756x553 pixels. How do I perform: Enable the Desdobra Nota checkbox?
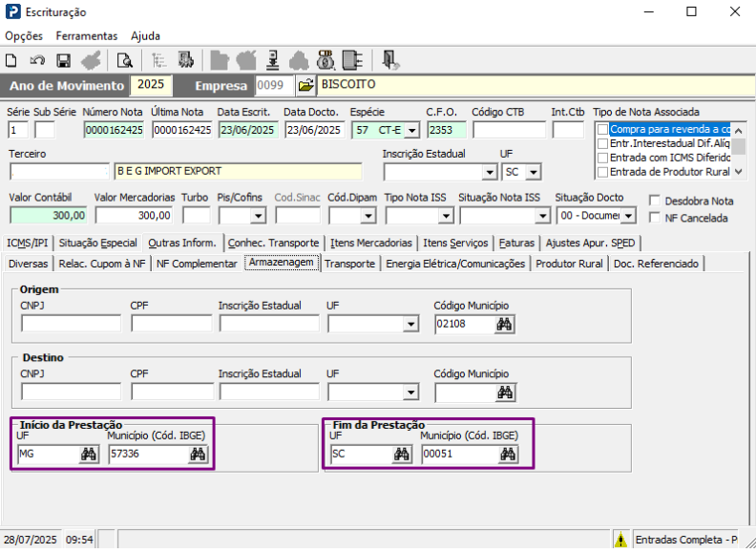[x=655, y=201]
